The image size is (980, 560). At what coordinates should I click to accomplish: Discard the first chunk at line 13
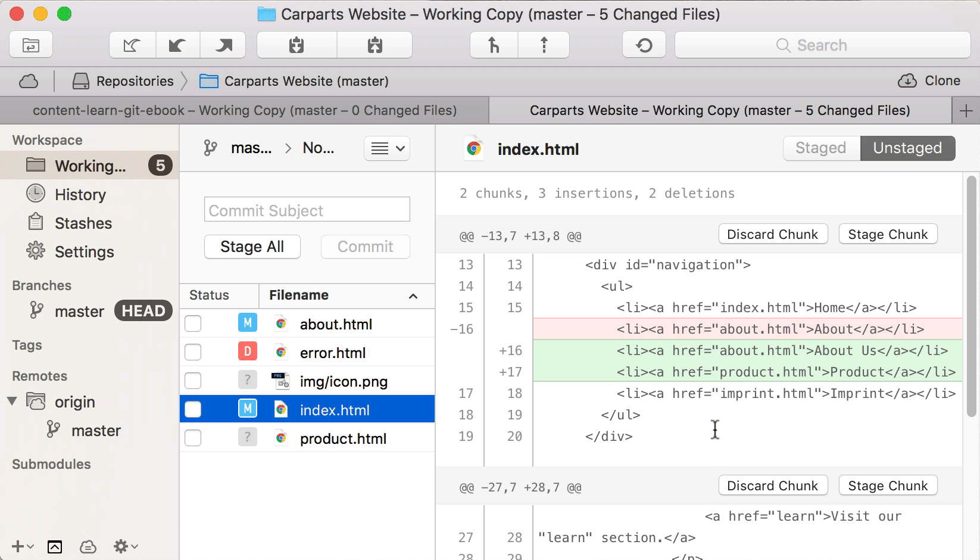pos(772,235)
